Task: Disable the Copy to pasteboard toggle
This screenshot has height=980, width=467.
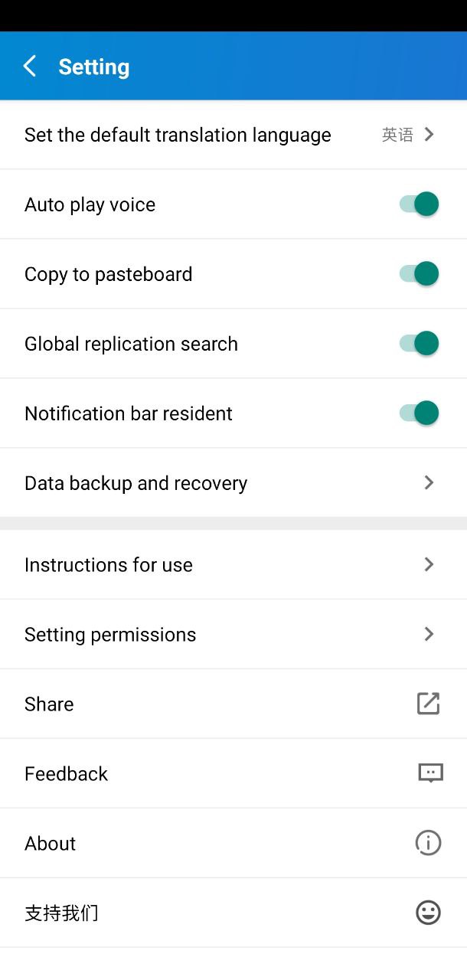Action: [x=419, y=274]
